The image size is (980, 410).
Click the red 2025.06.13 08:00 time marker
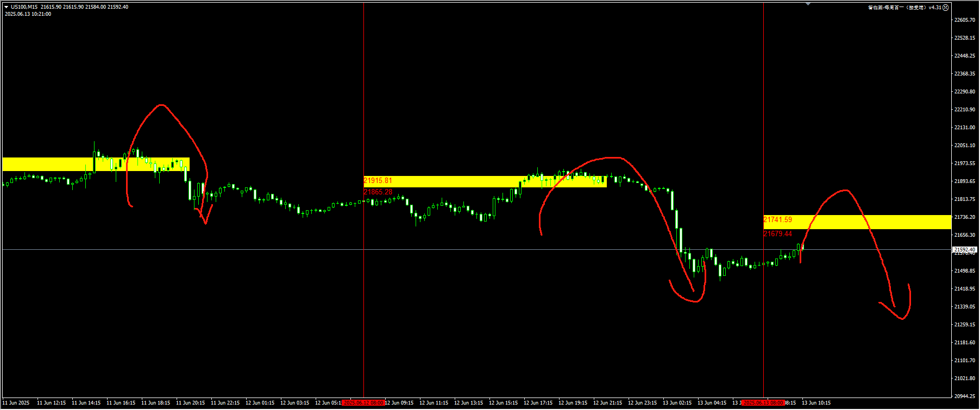(x=763, y=403)
